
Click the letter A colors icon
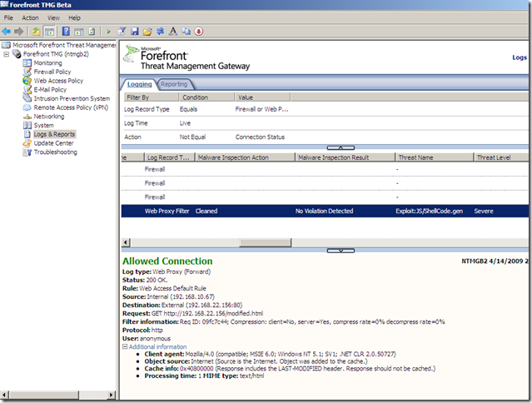click(173, 32)
